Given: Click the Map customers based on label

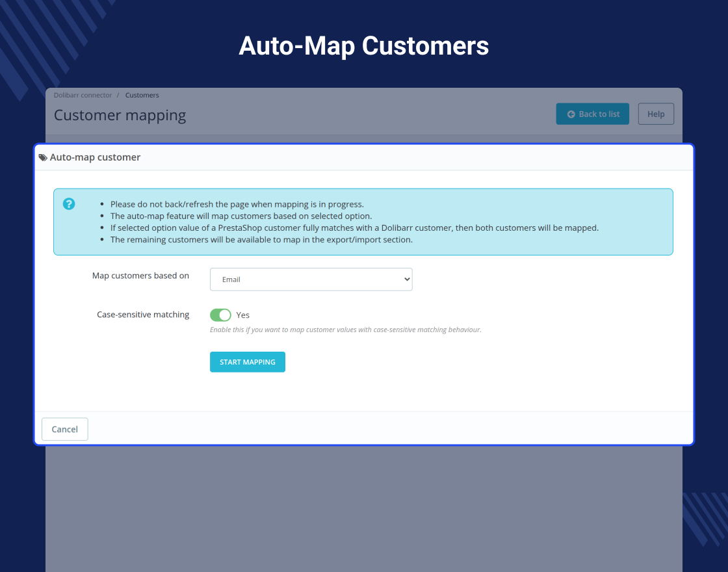Looking at the screenshot, I should [x=140, y=276].
